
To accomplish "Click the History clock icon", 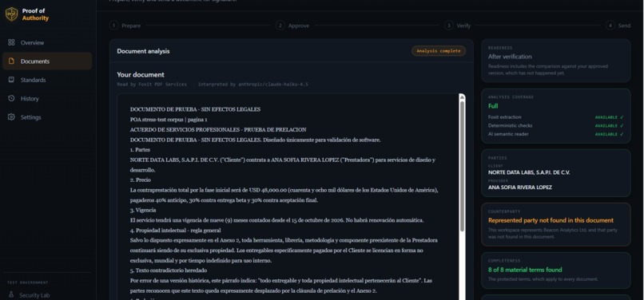I will [11, 98].
